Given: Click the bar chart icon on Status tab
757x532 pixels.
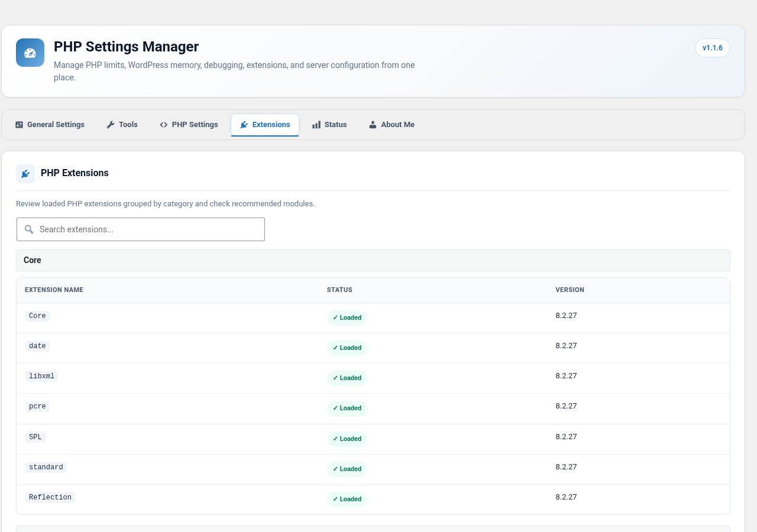Looking at the screenshot, I should [x=316, y=125].
